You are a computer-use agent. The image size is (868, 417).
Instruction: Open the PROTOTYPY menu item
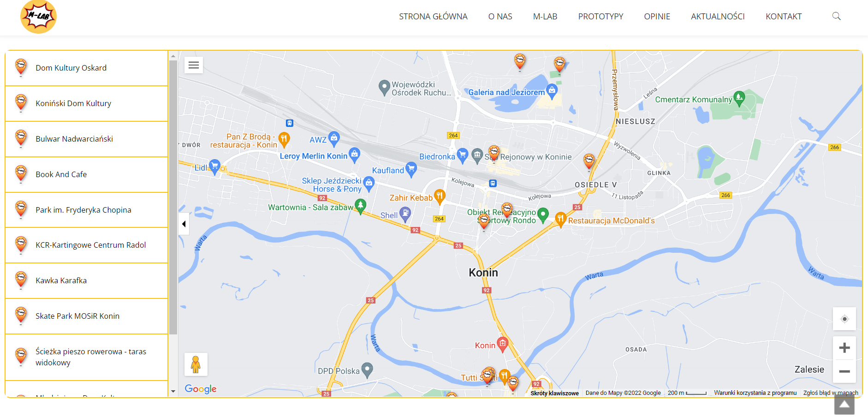[600, 17]
